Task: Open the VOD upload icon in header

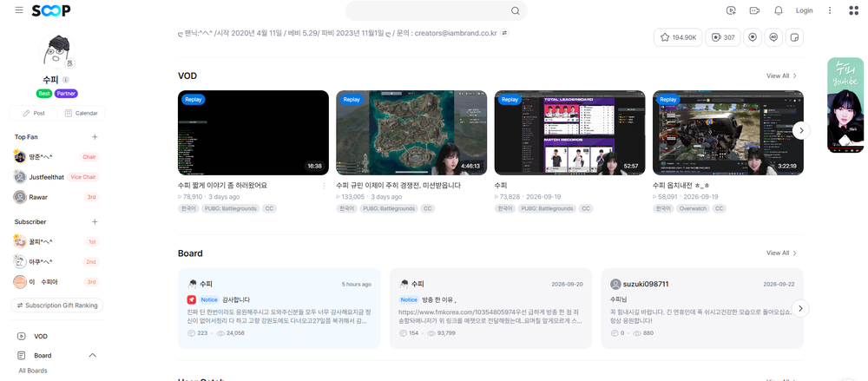Action: coord(731,10)
